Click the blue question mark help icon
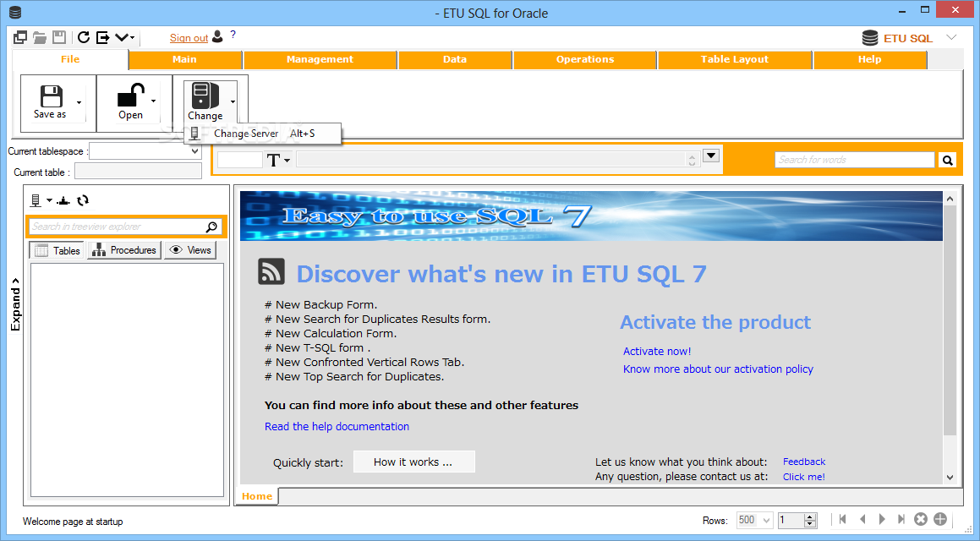Viewport: 980px width, 541px height. pyautogui.click(x=233, y=35)
